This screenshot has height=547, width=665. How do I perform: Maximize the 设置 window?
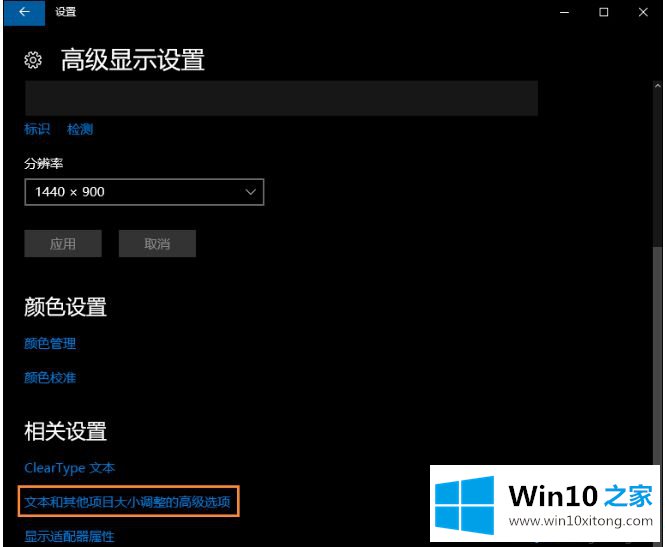604,12
